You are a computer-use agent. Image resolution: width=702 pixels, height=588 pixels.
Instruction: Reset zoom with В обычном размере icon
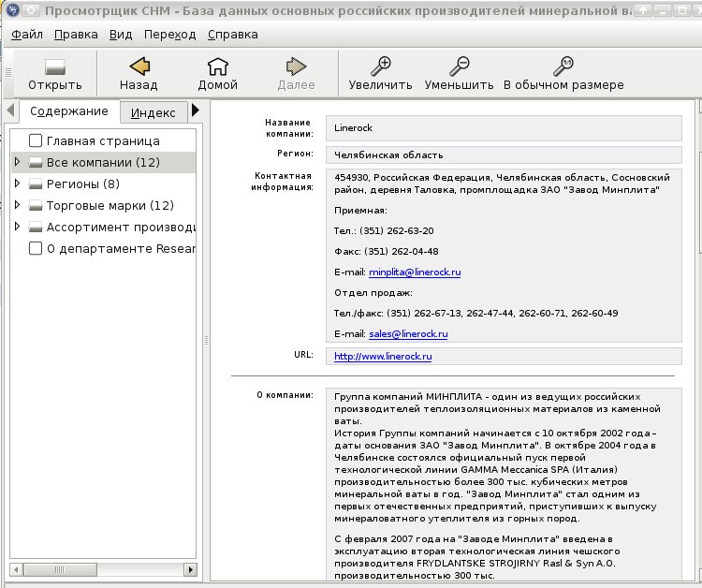tap(563, 66)
